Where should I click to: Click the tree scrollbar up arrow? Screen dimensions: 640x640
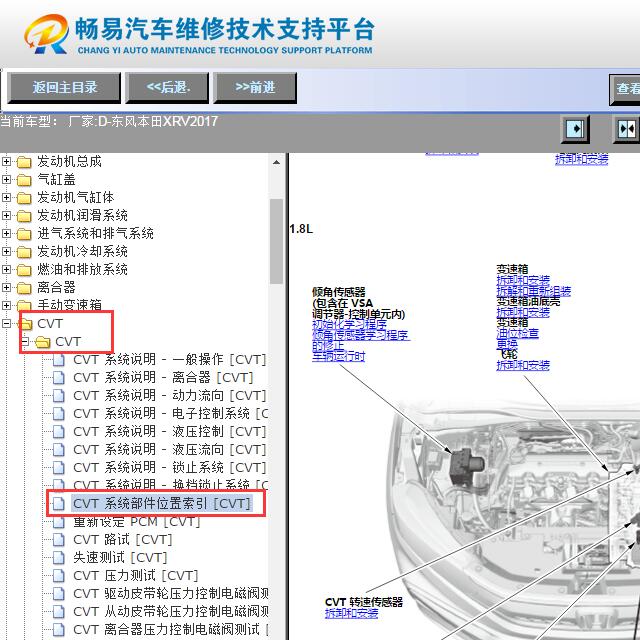276,162
